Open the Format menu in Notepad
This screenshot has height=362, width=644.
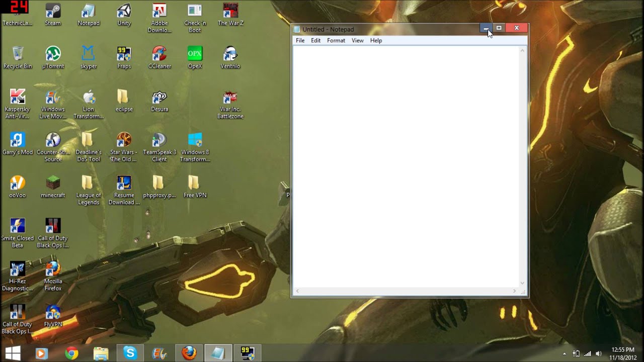(x=336, y=41)
